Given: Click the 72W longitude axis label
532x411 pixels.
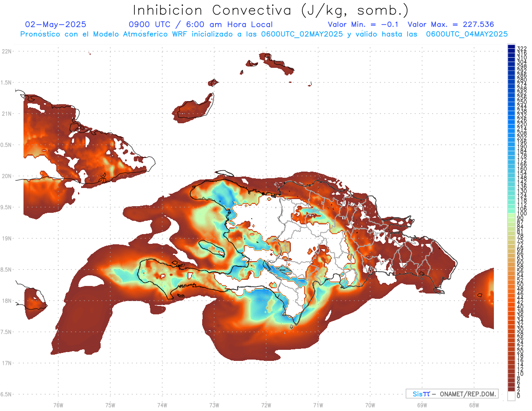Looking at the screenshot, I should 266,404.
